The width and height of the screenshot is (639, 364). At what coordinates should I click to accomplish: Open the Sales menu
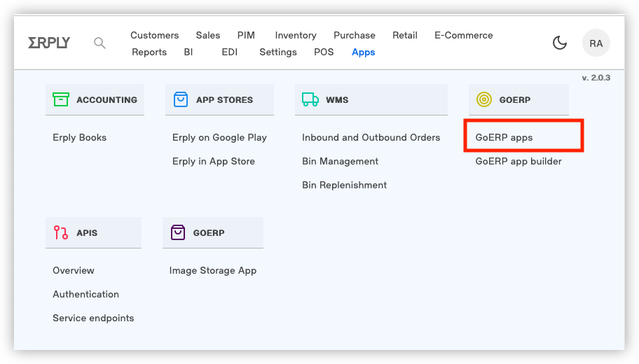pos(208,36)
